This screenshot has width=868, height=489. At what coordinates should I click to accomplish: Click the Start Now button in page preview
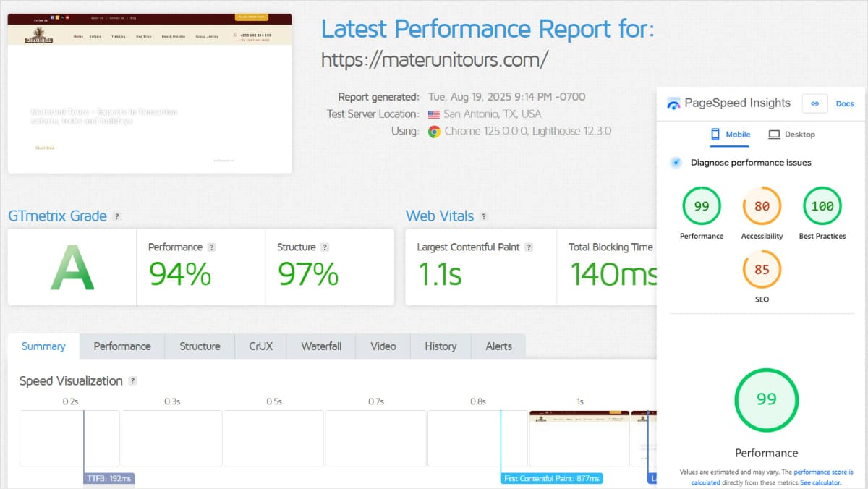pos(45,148)
